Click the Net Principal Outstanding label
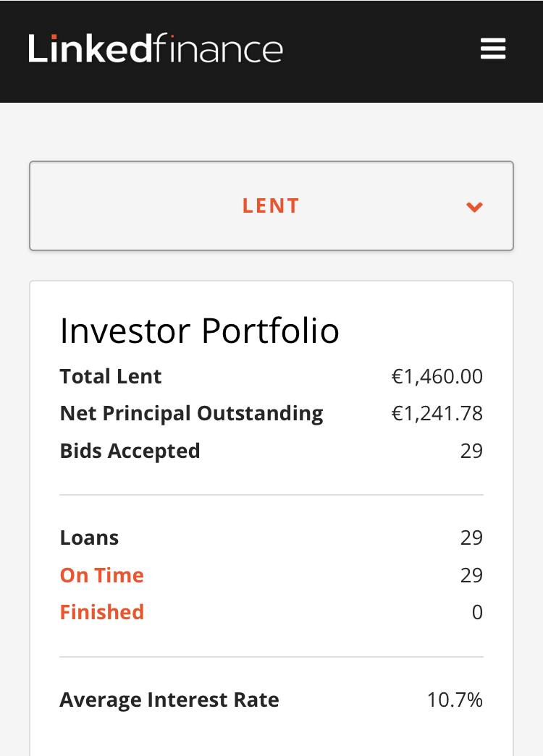 pos(191,413)
